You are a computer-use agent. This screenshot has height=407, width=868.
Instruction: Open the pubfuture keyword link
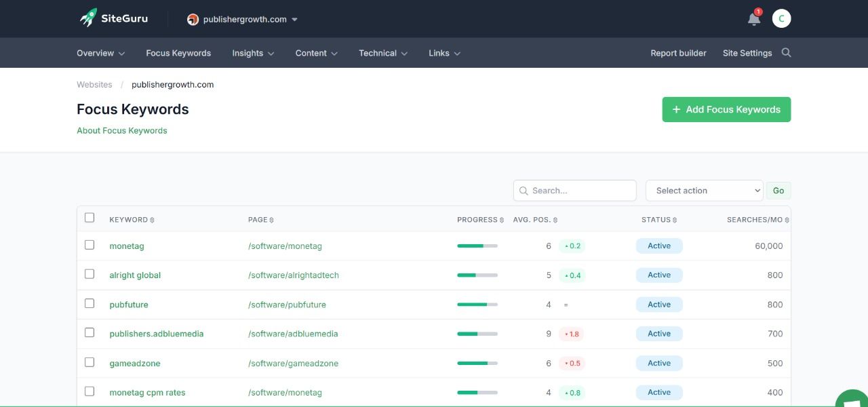tap(129, 305)
